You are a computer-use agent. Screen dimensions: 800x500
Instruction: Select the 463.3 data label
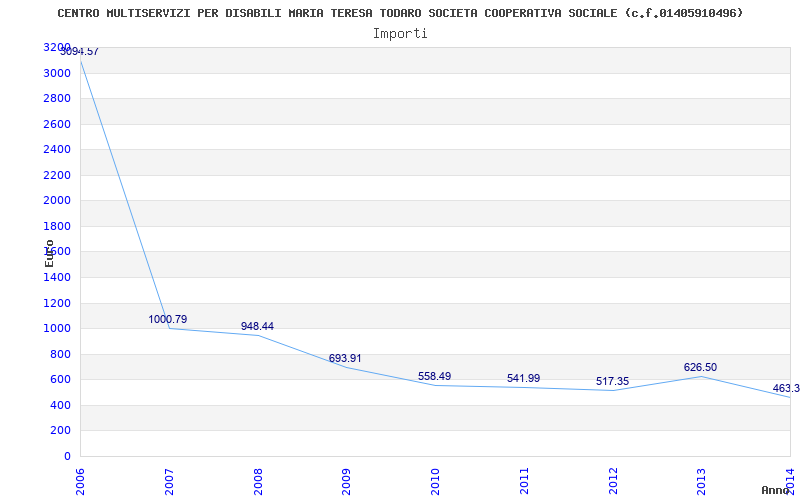click(785, 388)
